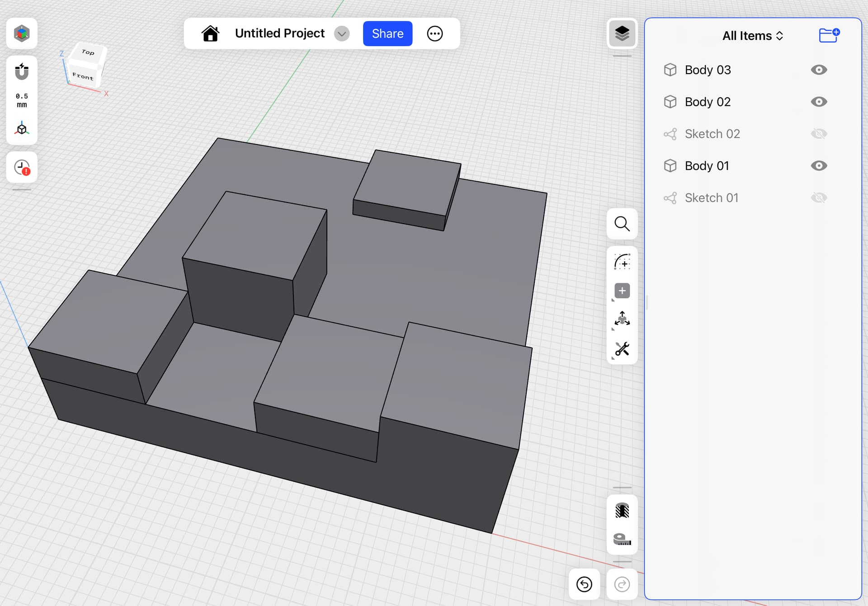Expand the project name dropdown chevron

click(x=342, y=33)
